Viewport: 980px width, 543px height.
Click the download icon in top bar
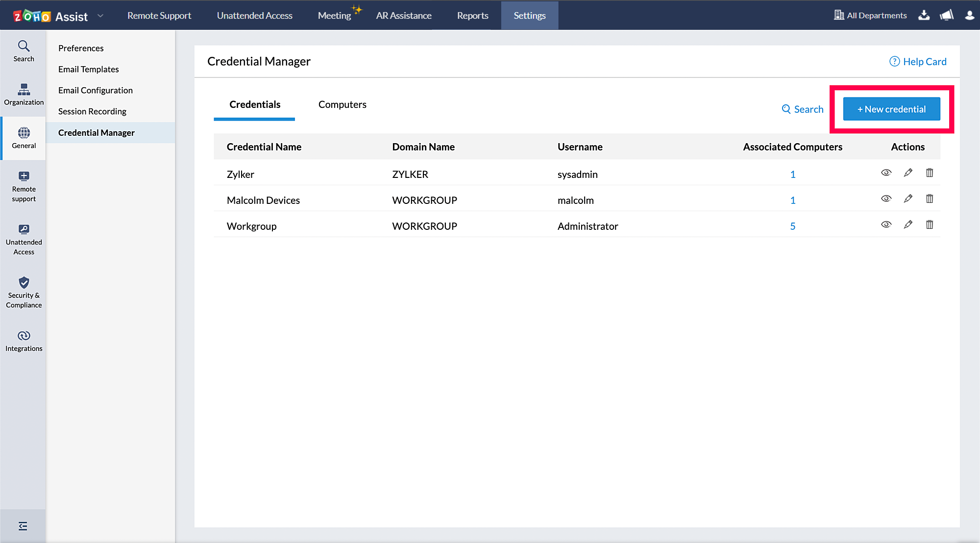click(924, 15)
